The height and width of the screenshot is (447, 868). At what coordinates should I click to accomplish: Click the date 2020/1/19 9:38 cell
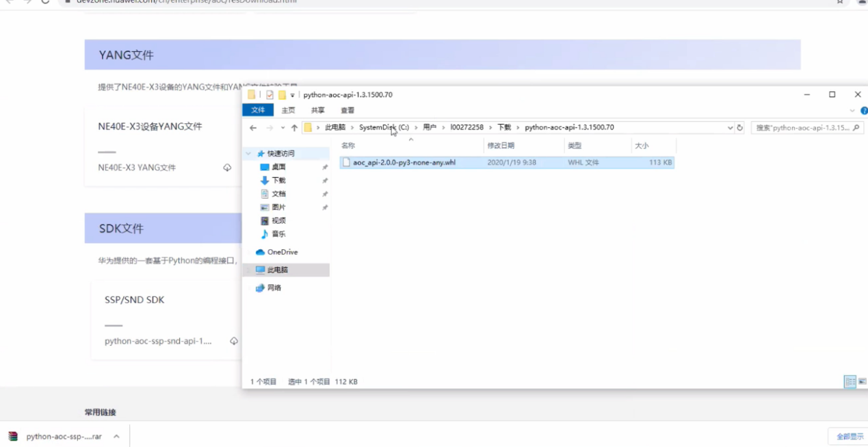coord(512,163)
